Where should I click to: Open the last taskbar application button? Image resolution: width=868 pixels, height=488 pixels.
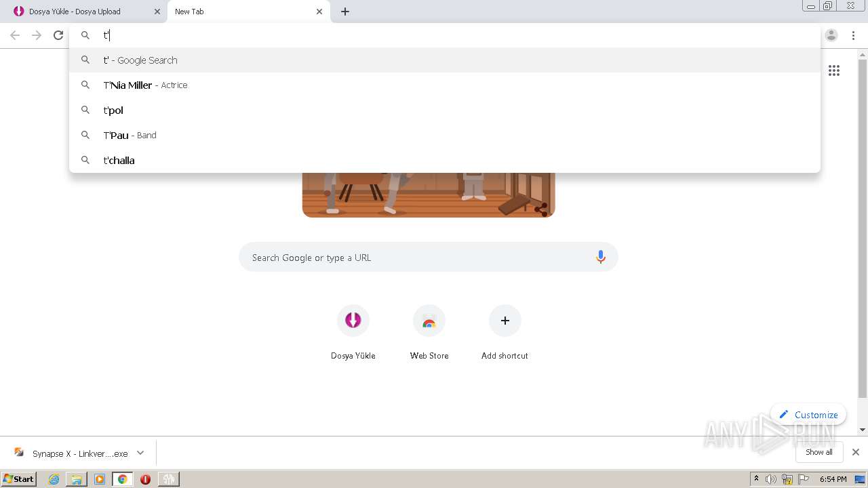[168, 479]
